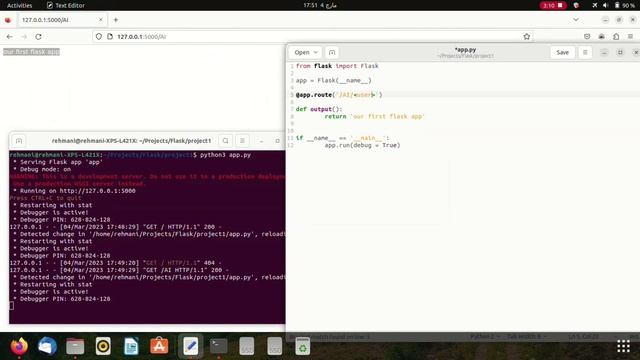Open the Trash from the dock

(302, 347)
